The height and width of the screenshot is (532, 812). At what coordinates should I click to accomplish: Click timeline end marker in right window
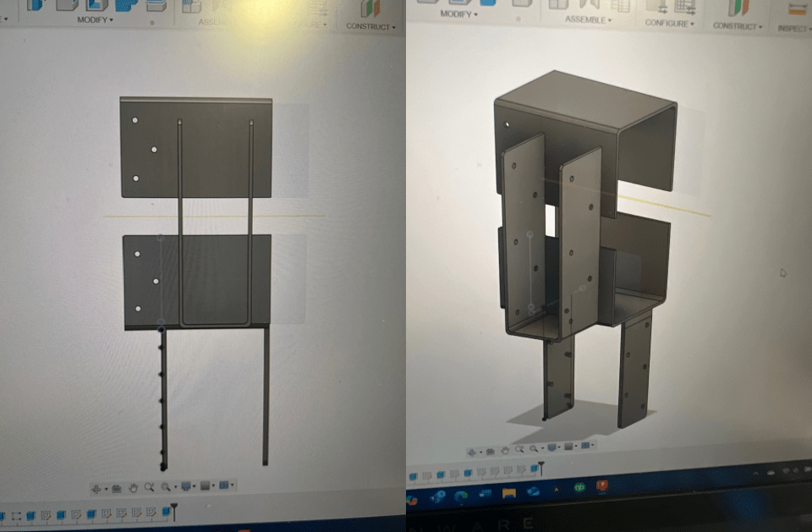pyautogui.click(x=541, y=469)
